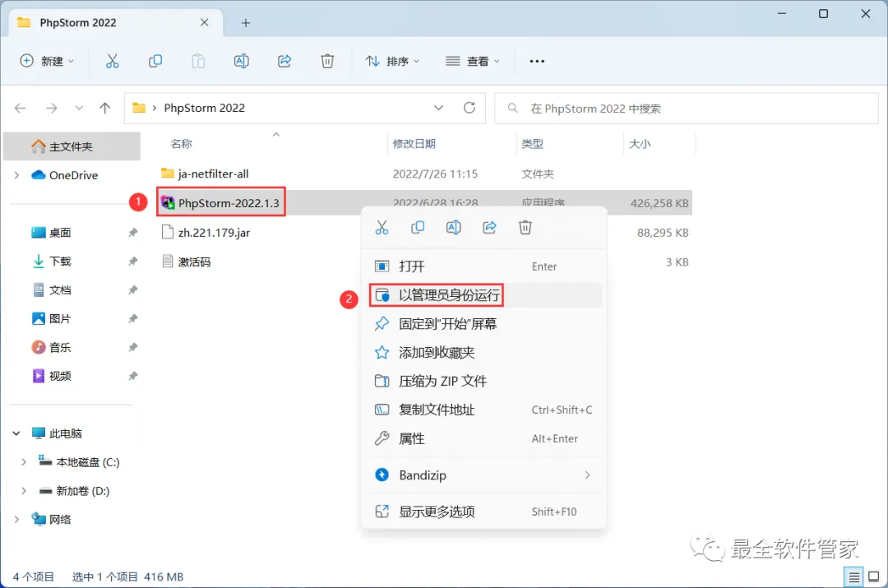Collapse the 此电脑 tree node
The image size is (888, 588).
(x=16, y=433)
